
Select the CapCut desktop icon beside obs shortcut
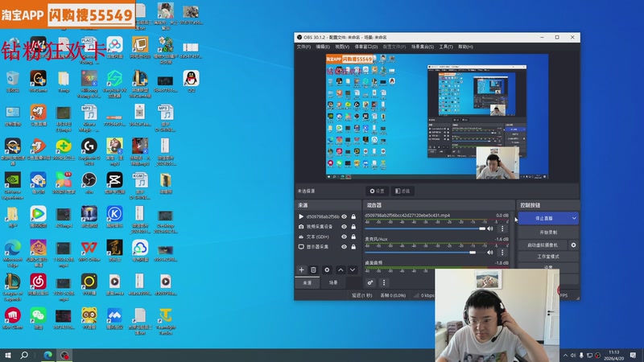(114, 183)
